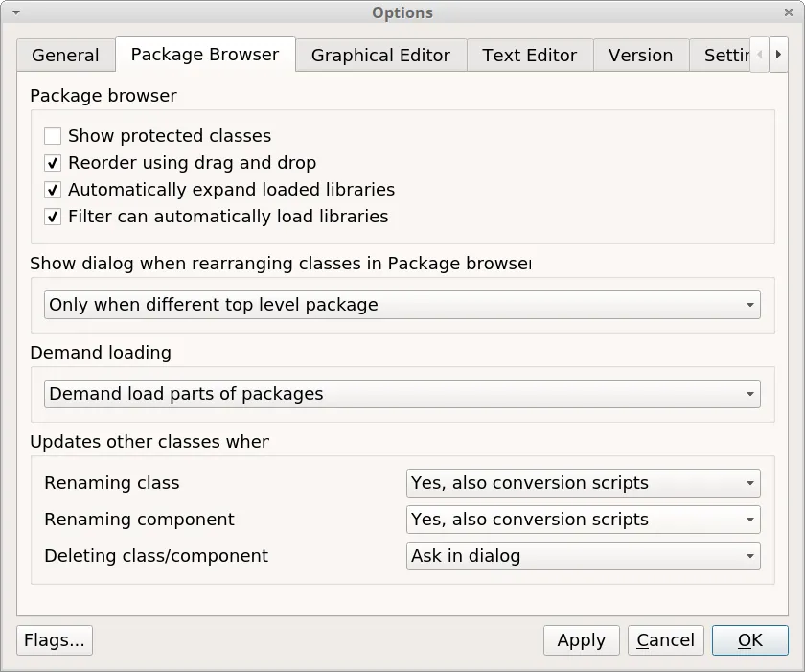Open the Renaming component dropdown
This screenshot has height=672, width=805.
coord(583,520)
